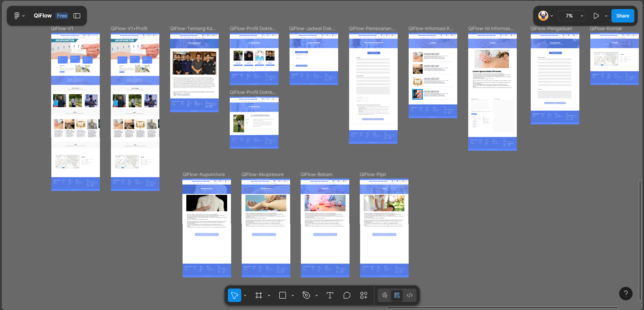Select the Frame tool in the toolbar
644x310 pixels.
point(258,295)
